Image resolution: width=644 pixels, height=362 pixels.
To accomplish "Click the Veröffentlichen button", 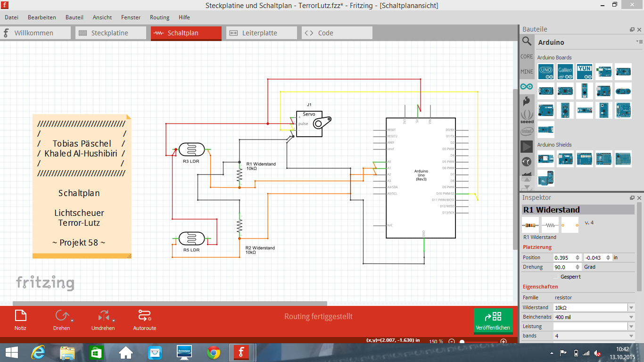I will (x=493, y=321).
